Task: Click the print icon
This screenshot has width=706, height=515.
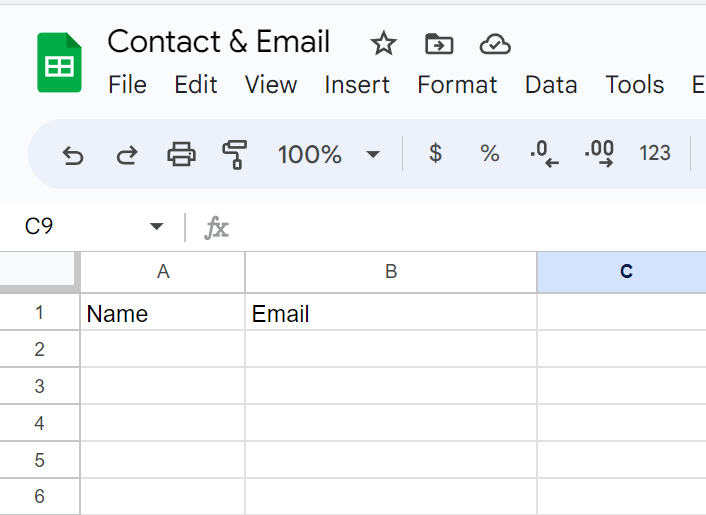Action: [x=181, y=154]
